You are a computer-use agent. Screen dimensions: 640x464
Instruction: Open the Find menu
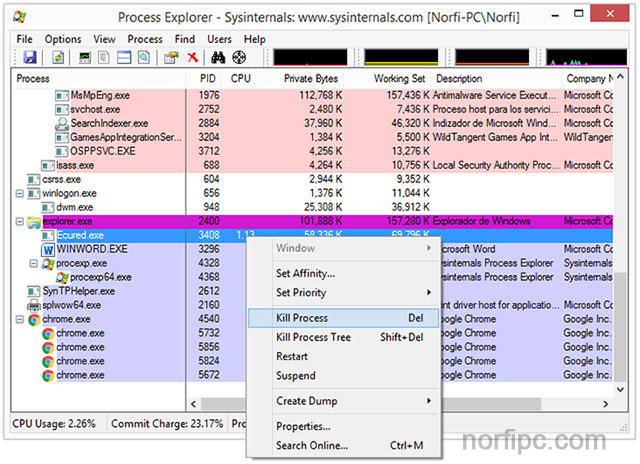(x=184, y=39)
